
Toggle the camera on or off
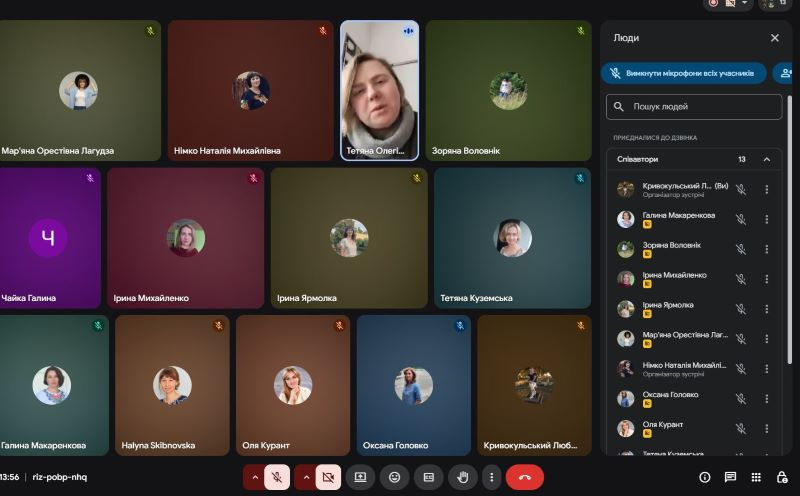click(x=328, y=477)
